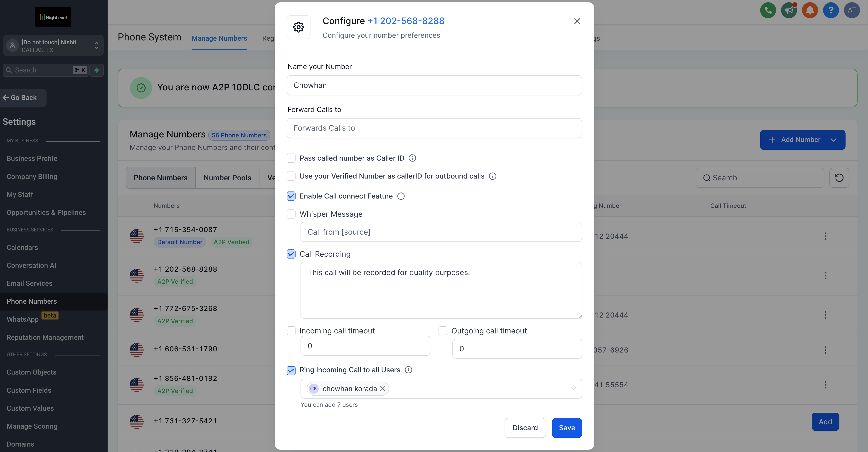Screen dimensions: 868x452
Task: Click the CK avatar in user chip
Action: 313,389
